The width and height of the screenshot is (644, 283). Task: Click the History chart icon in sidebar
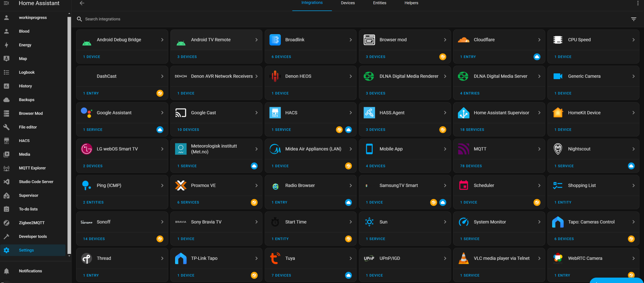point(6,86)
